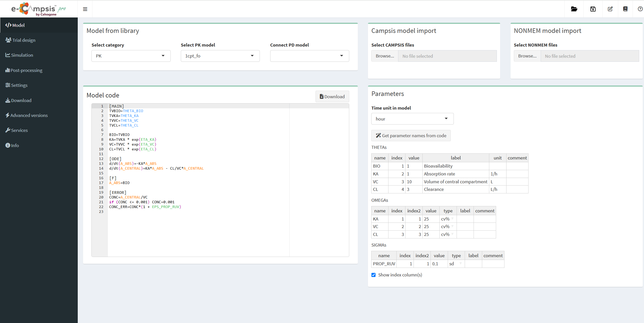
Task: Open Trial design from sidebar
Action: tap(24, 40)
